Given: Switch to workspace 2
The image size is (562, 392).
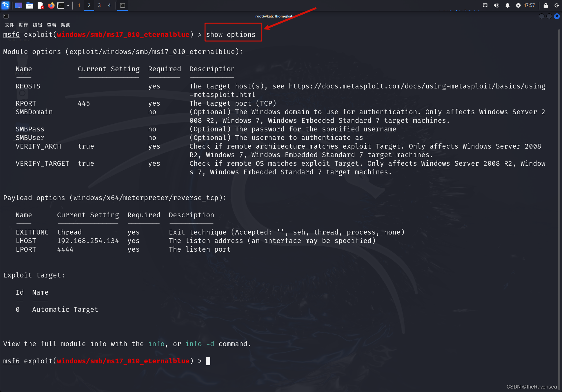Looking at the screenshot, I should [x=89, y=5].
